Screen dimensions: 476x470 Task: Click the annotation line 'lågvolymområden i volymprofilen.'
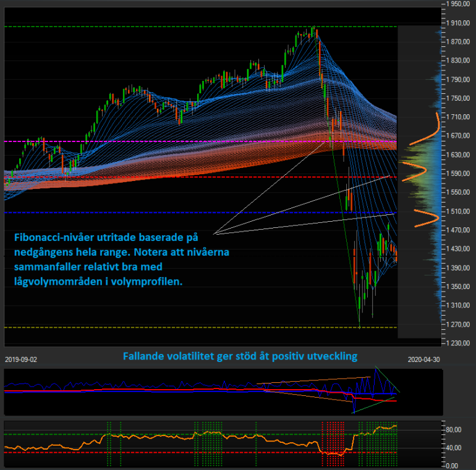pos(98,282)
